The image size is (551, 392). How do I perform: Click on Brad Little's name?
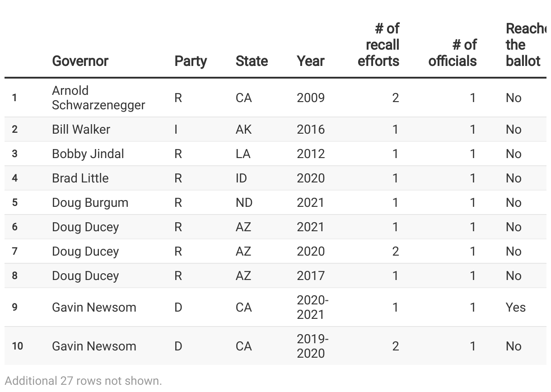point(80,178)
